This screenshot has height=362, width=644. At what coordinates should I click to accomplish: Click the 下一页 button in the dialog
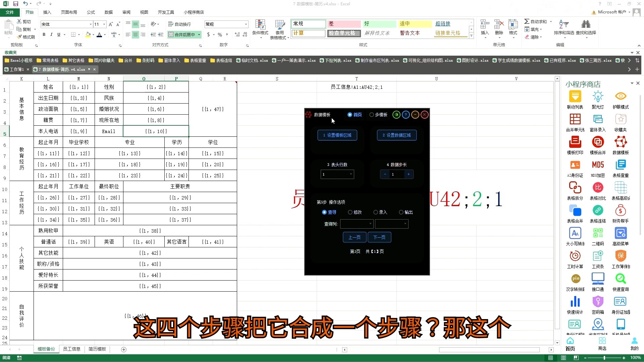point(379,237)
